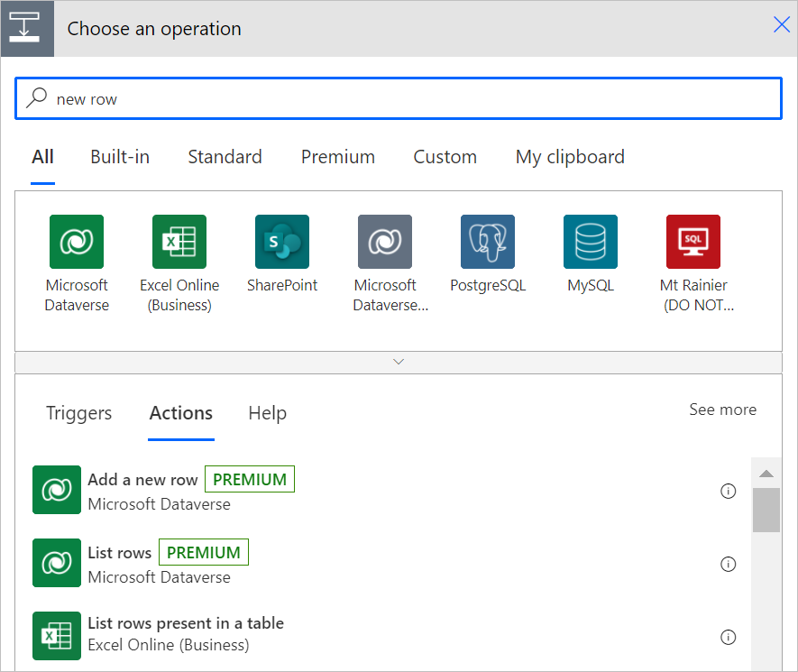The height and width of the screenshot is (672, 798).
Task: Click inside the new row search field
Action: coord(271,97)
